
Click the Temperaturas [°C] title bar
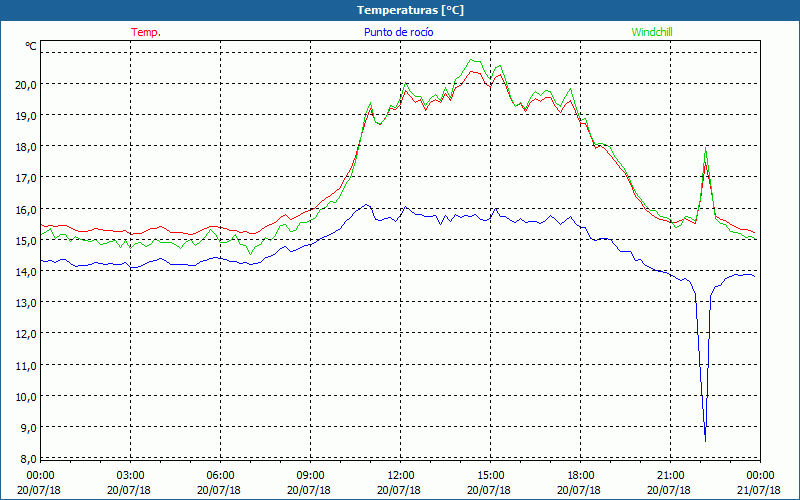click(400, 10)
